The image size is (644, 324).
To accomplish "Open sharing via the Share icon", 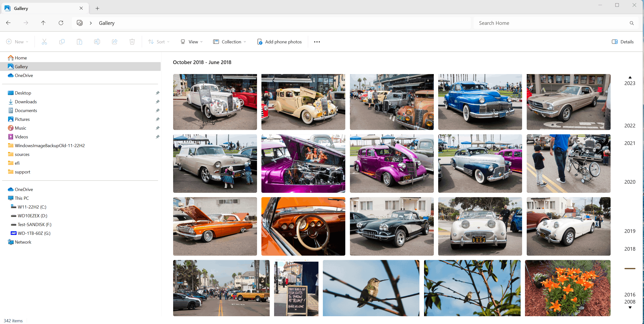I will 115,42.
